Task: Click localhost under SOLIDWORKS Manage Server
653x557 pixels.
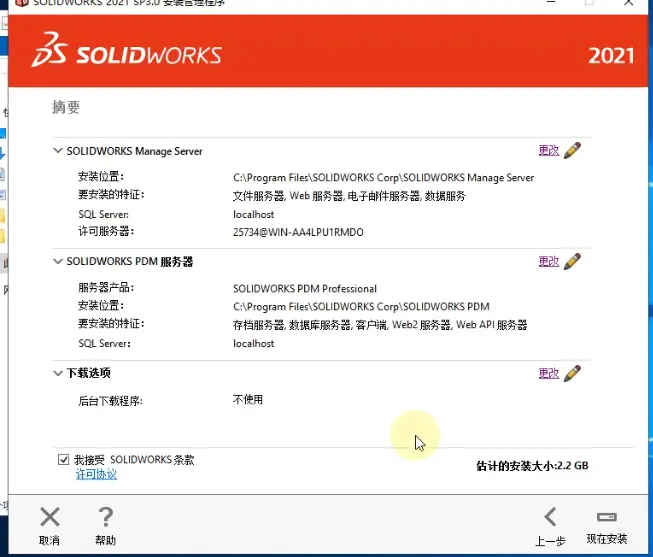Action: tap(254, 215)
